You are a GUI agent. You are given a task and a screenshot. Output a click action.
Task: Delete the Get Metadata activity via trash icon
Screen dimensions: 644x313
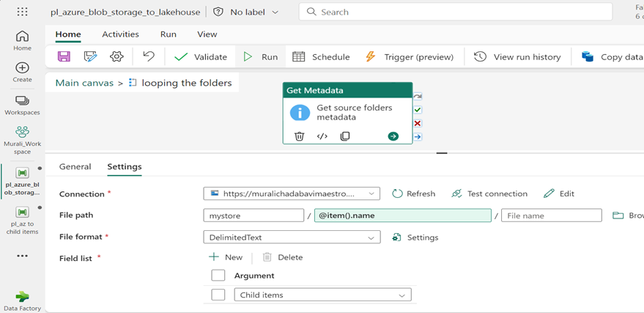[x=299, y=136]
